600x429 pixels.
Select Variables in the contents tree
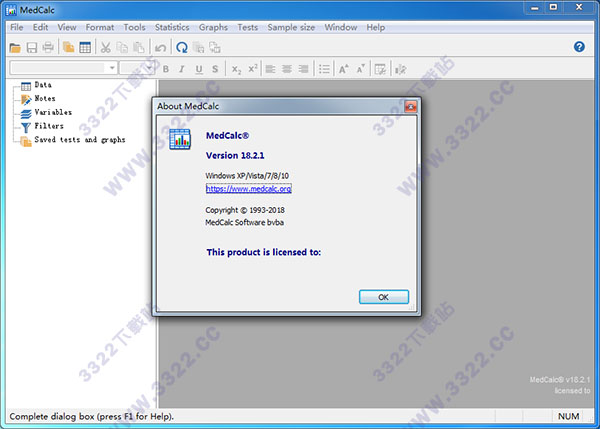pos(53,112)
